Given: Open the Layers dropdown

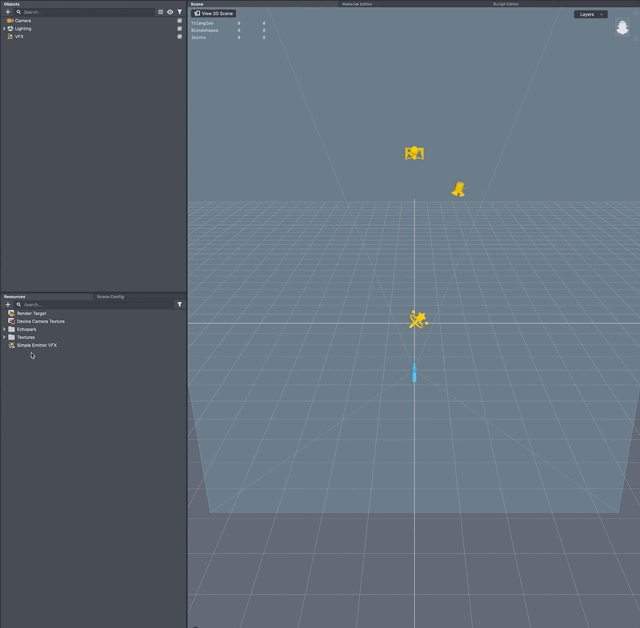Looking at the screenshot, I should tap(590, 14).
